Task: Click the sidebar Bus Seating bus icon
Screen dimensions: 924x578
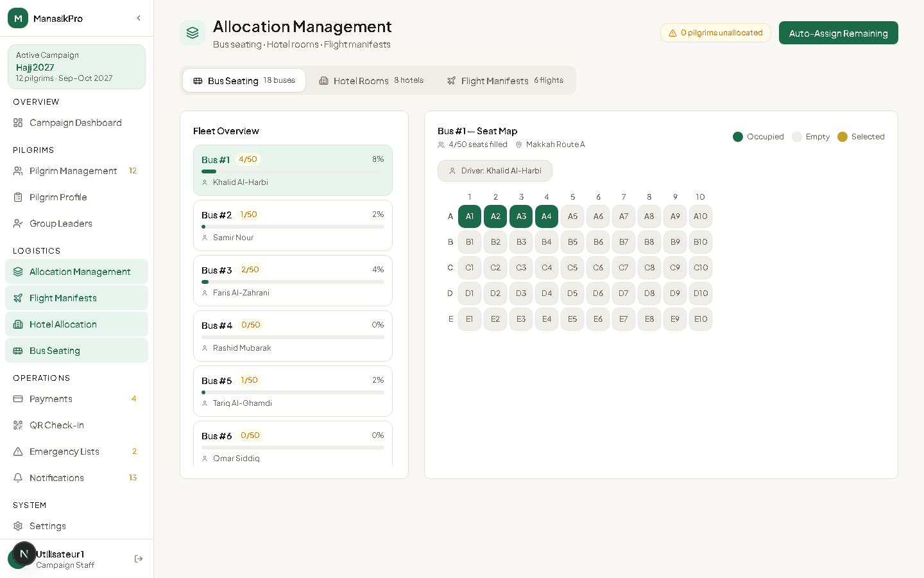Action: click(18, 351)
